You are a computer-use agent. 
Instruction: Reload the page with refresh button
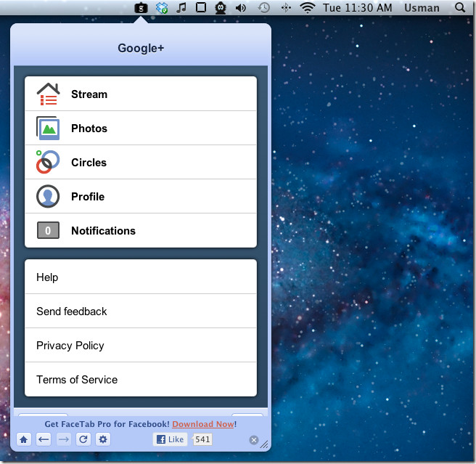point(83,439)
